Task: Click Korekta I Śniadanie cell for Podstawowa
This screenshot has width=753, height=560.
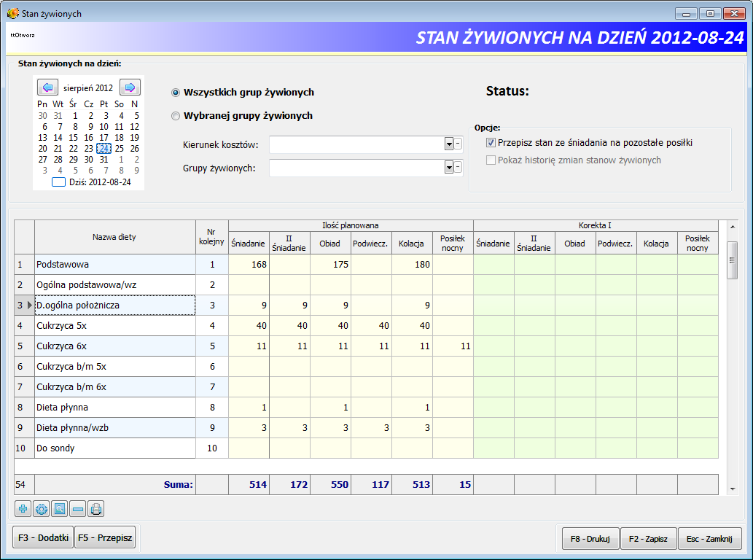Action: point(493,264)
